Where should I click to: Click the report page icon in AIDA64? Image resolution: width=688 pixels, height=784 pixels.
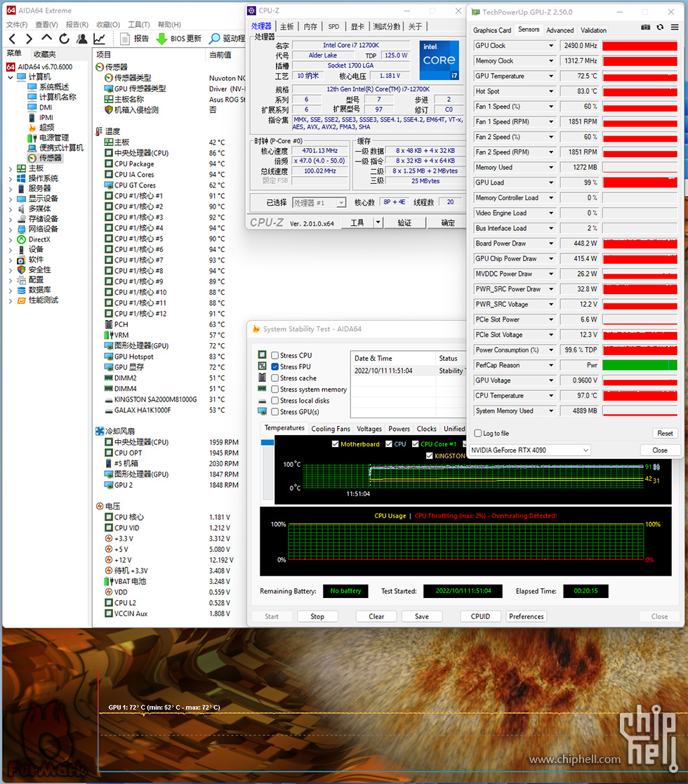click(125, 39)
